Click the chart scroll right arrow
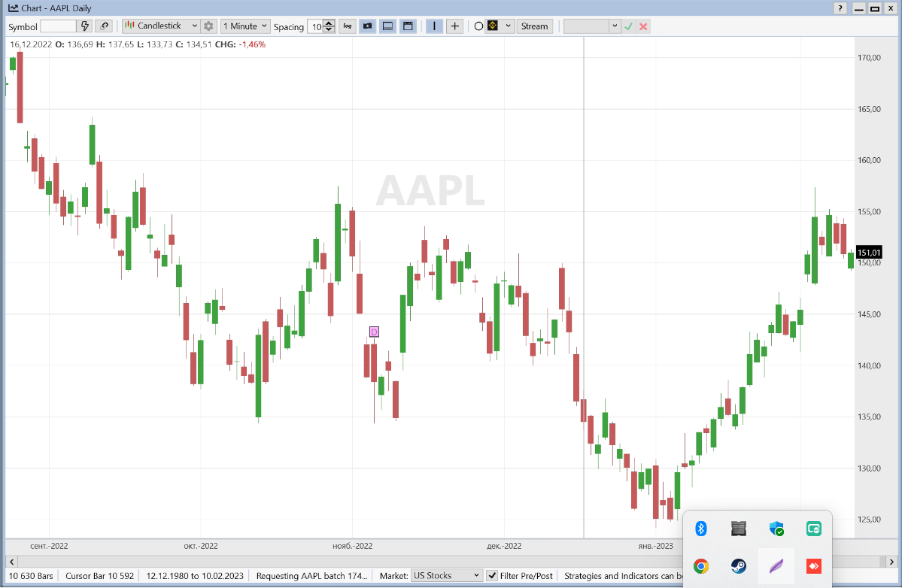902x588 pixels. [x=891, y=562]
